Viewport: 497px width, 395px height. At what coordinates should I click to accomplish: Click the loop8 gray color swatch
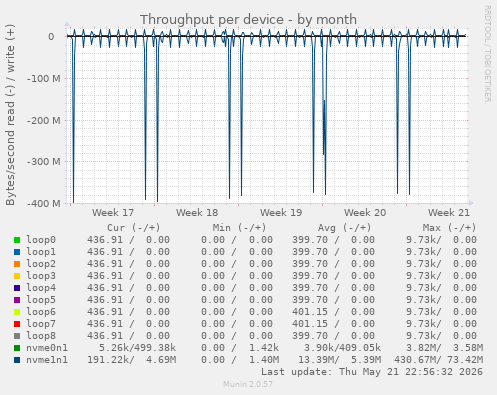pyautogui.click(x=17, y=336)
